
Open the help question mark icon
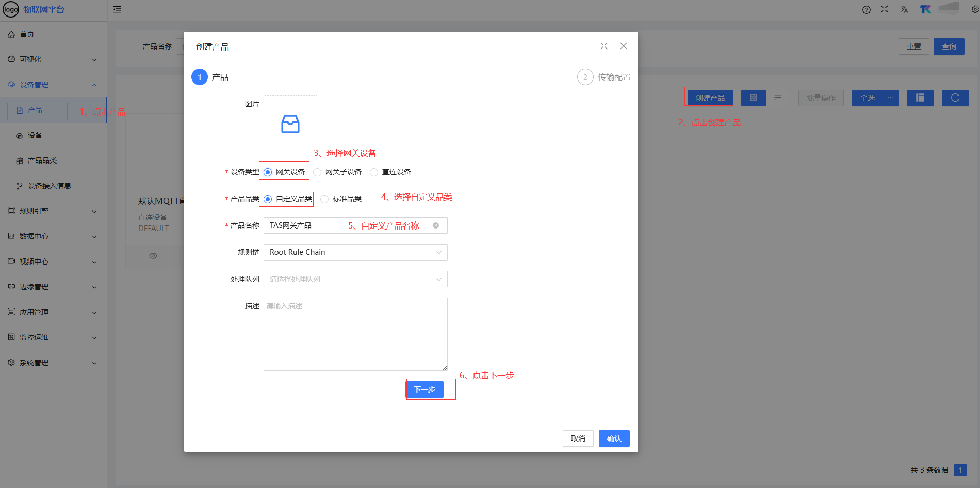866,10
